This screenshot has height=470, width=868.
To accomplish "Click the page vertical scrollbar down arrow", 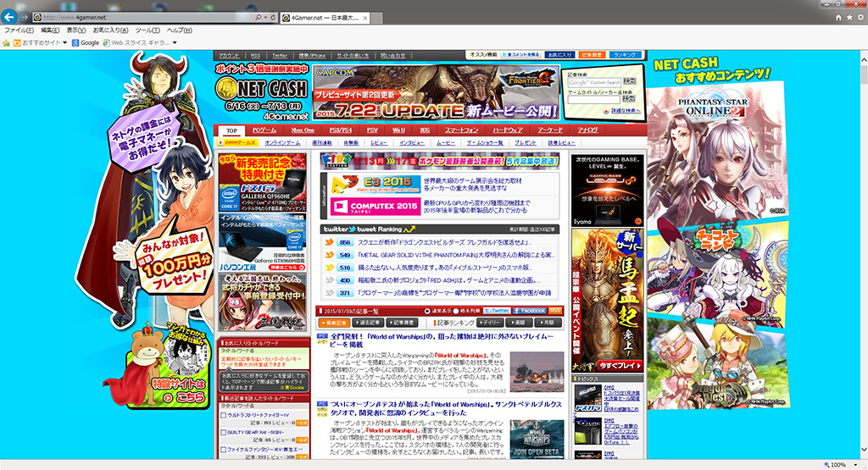I will (864, 450).
